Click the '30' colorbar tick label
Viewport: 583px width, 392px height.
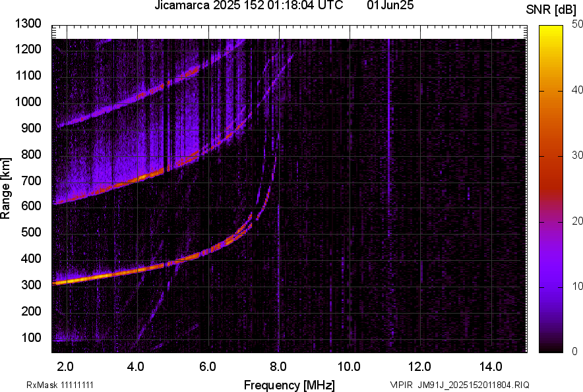click(x=578, y=155)
